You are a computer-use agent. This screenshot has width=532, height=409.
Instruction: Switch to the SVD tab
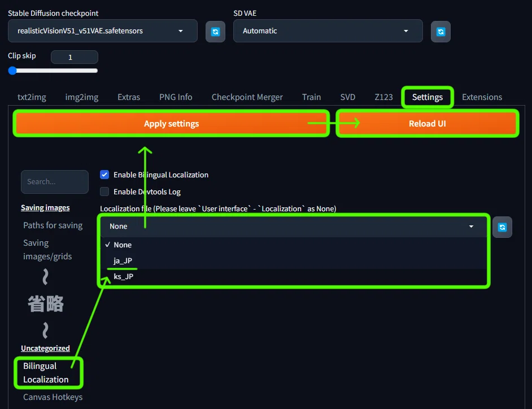click(348, 97)
